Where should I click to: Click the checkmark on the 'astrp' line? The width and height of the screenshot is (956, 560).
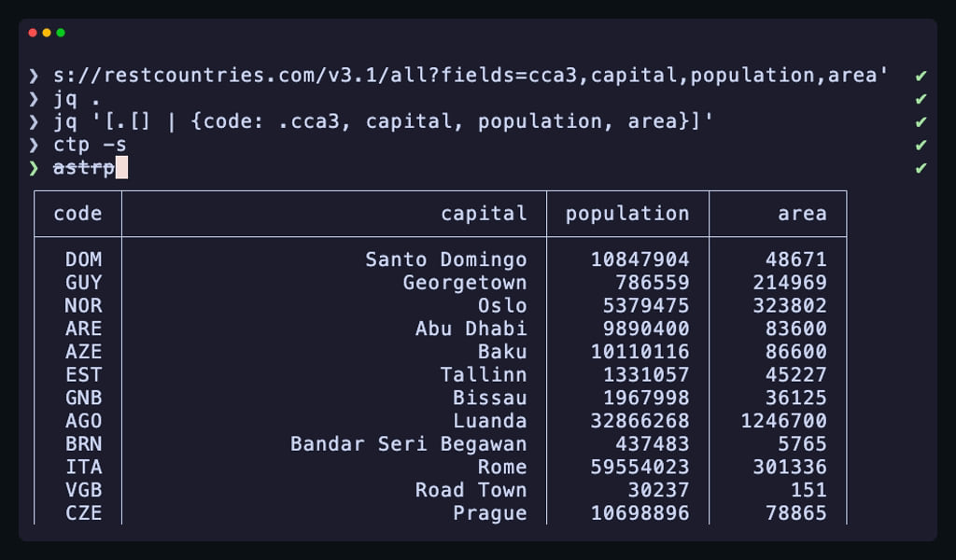pyautogui.click(x=921, y=168)
